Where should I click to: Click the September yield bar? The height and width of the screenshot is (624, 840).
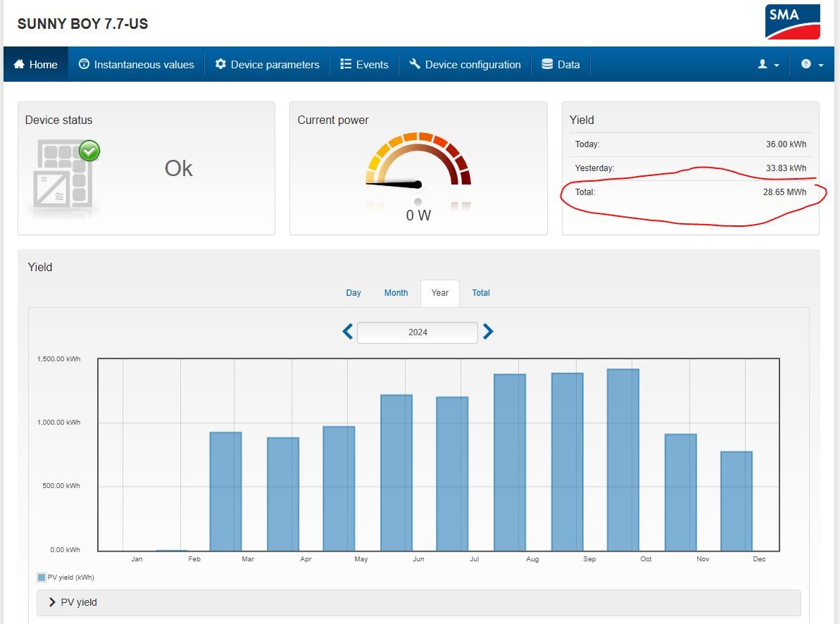pyautogui.click(x=568, y=461)
